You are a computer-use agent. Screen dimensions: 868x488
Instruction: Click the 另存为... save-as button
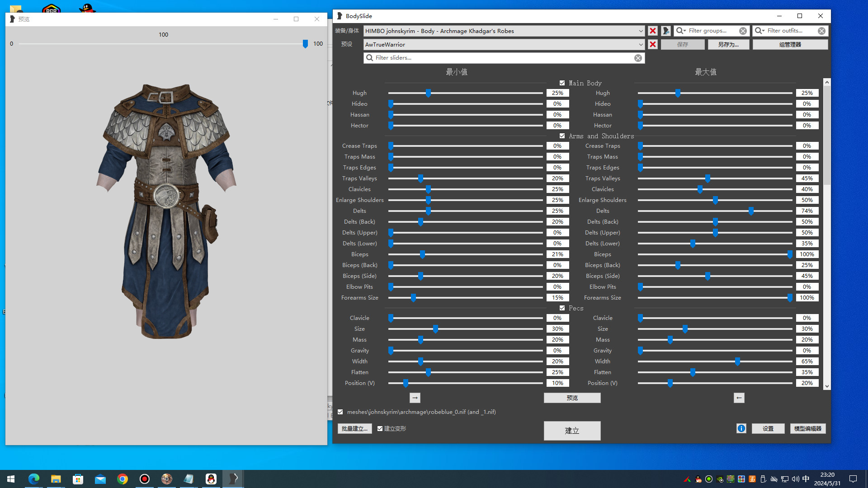(x=728, y=44)
